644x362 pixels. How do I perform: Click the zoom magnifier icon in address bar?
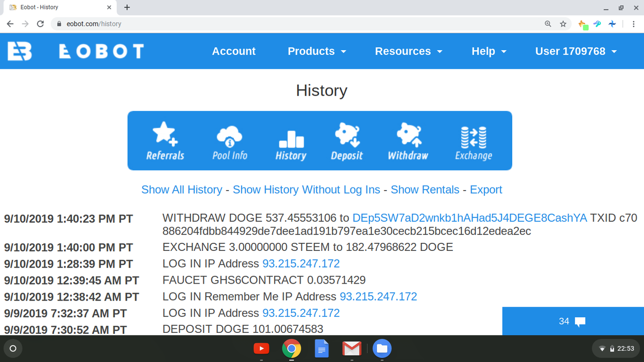coord(548,24)
